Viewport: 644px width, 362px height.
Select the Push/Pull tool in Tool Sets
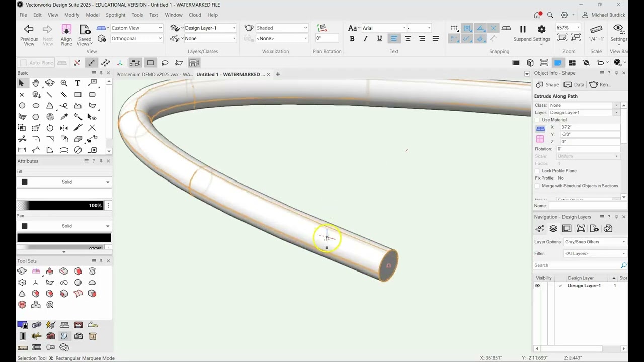[x=50, y=271]
